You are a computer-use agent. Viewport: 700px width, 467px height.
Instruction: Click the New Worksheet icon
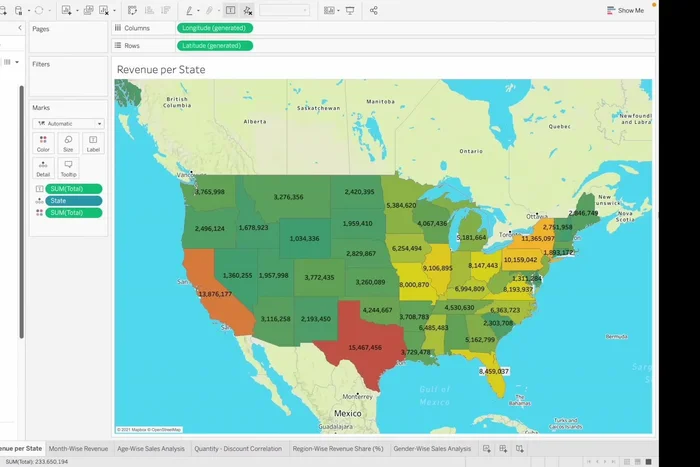tap(487, 449)
